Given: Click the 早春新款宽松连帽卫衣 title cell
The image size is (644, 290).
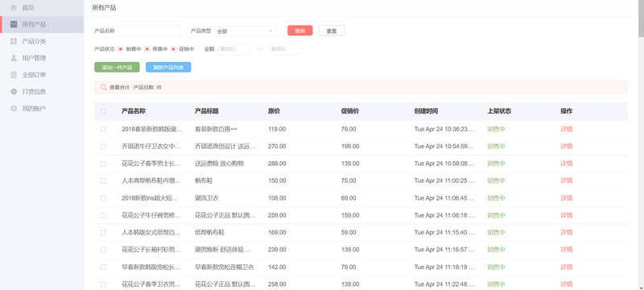Looking at the screenshot, I should coord(225,267).
